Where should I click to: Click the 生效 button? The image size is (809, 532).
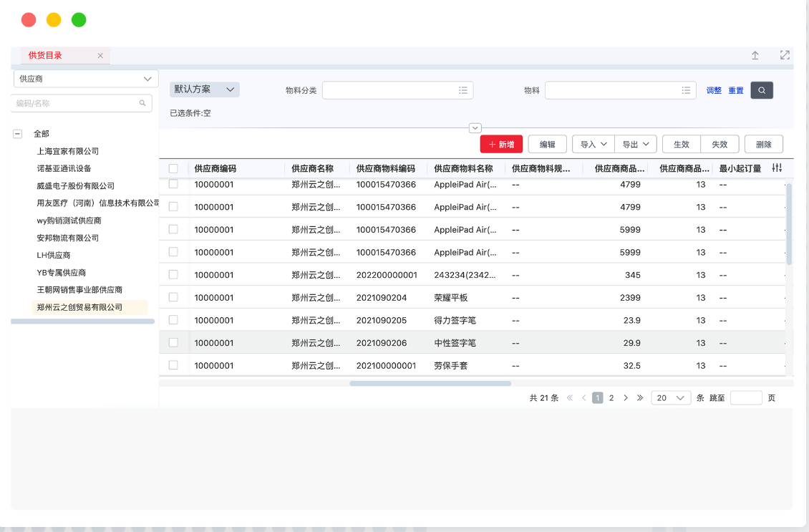(x=682, y=145)
